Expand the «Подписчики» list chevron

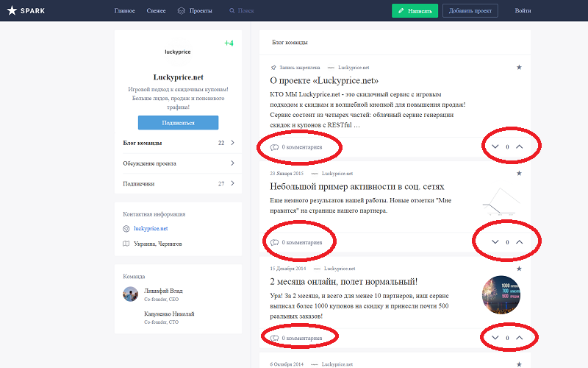point(232,183)
